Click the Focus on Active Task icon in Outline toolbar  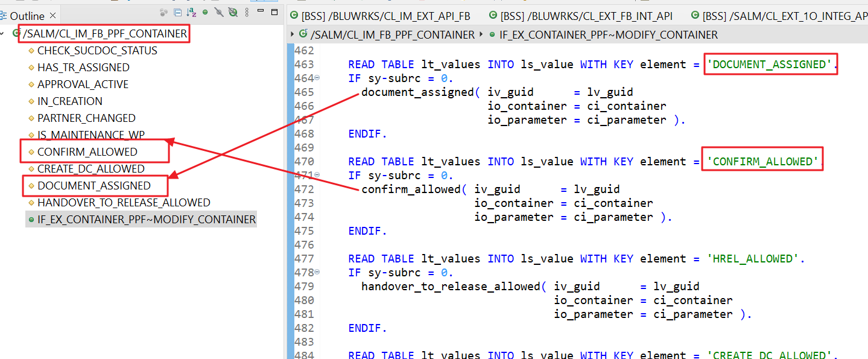[164, 12]
